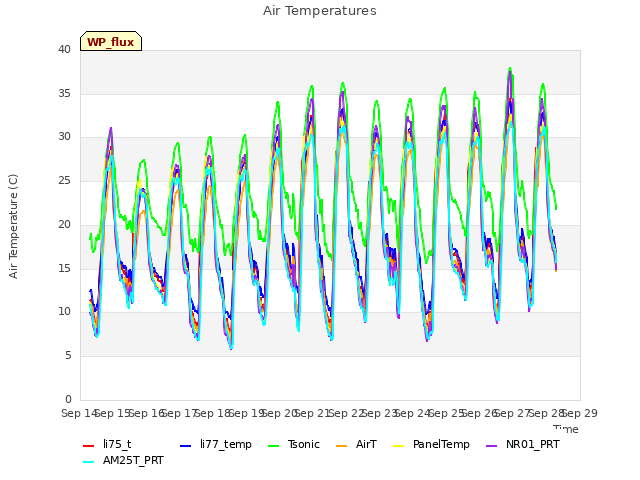Click the 5 y-axis tick label
The height and width of the screenshot is (480, 640).
[x=68, y=356]
